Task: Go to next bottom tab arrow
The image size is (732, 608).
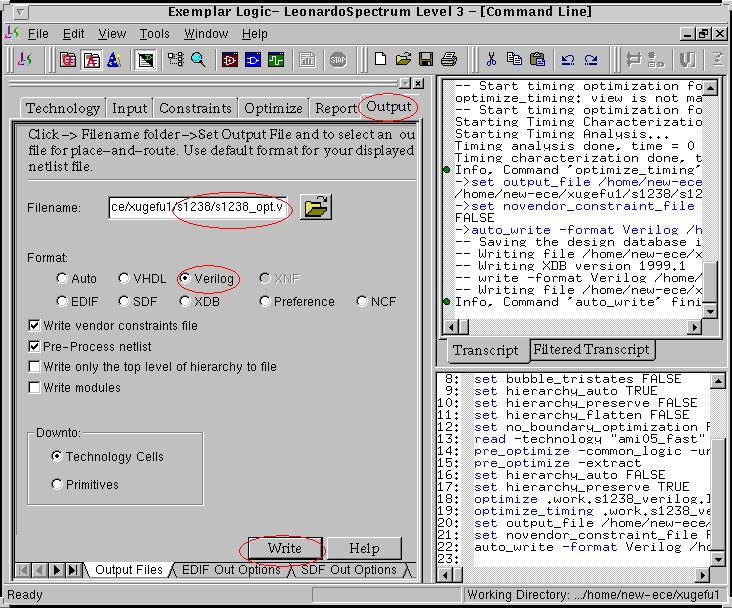Action: coord(56,570)
